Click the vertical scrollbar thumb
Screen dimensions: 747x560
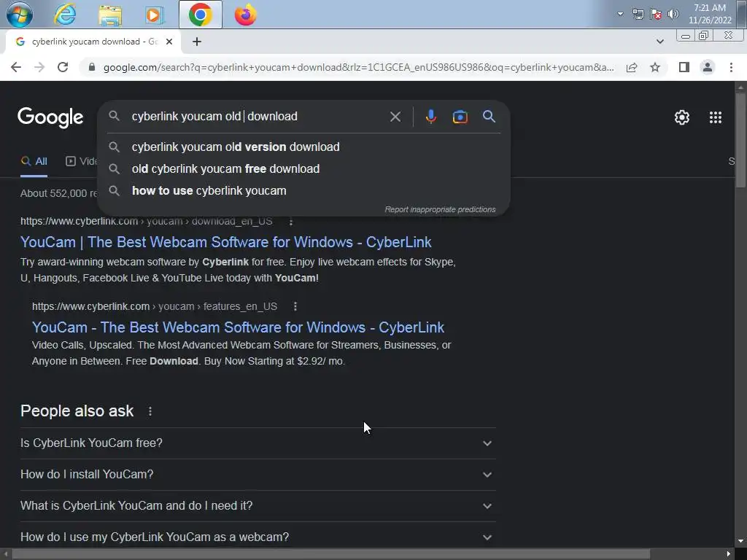coord(740,139)
